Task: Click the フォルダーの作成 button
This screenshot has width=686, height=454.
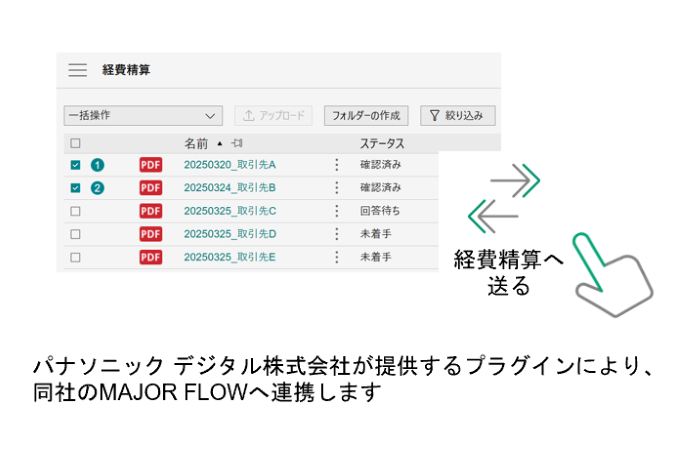Action: pyautogui.click(x=366, y=116)
